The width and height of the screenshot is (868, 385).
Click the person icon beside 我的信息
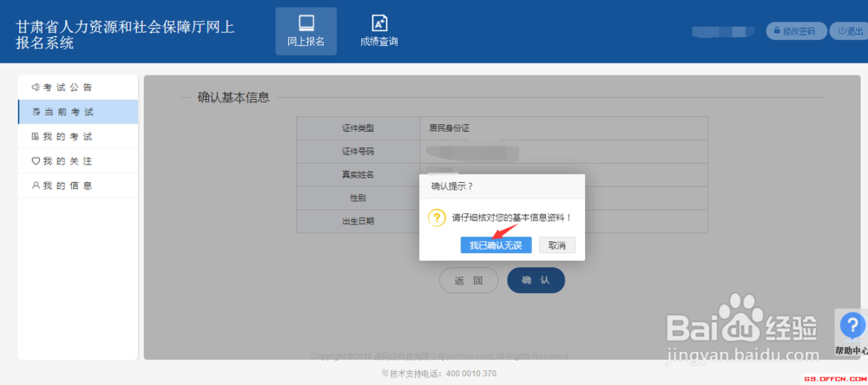coord(36,186)
